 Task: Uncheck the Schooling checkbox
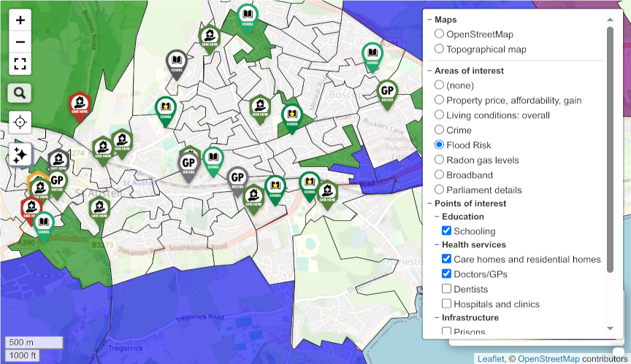click(447, 231)
